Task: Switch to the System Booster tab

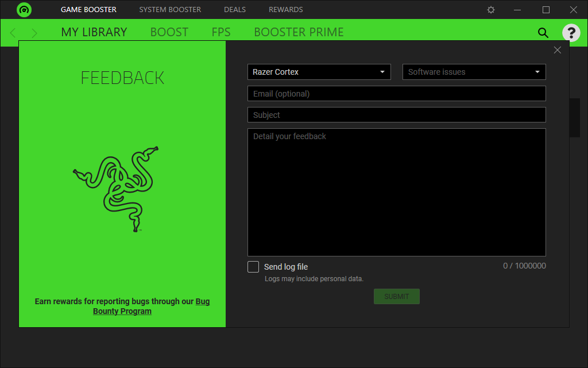Action: tap(170, 9)
